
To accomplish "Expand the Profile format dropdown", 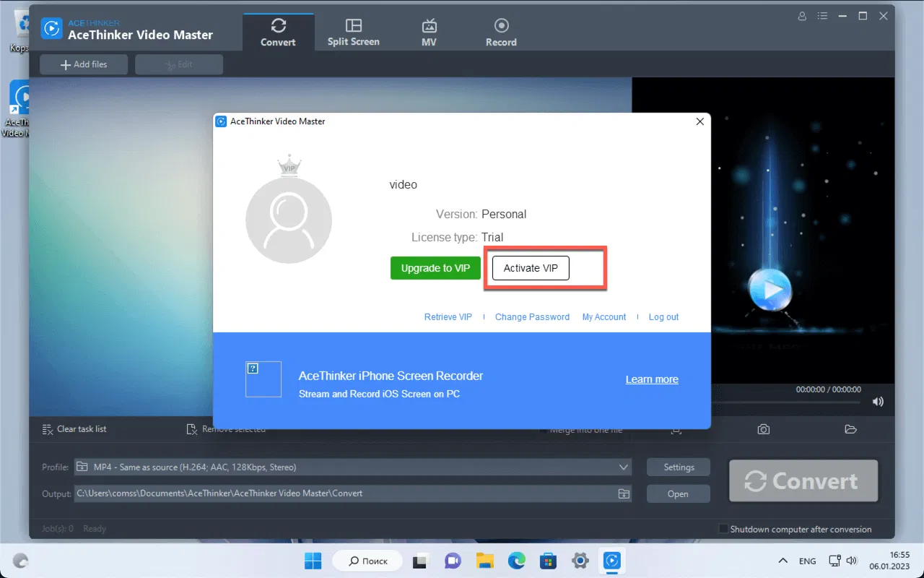I will (x=624, y=467).
